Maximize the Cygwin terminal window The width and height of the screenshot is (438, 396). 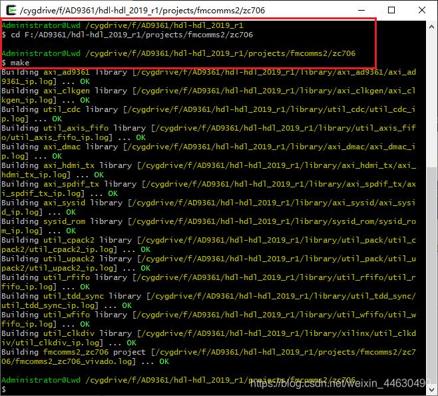tap(392, 10)
